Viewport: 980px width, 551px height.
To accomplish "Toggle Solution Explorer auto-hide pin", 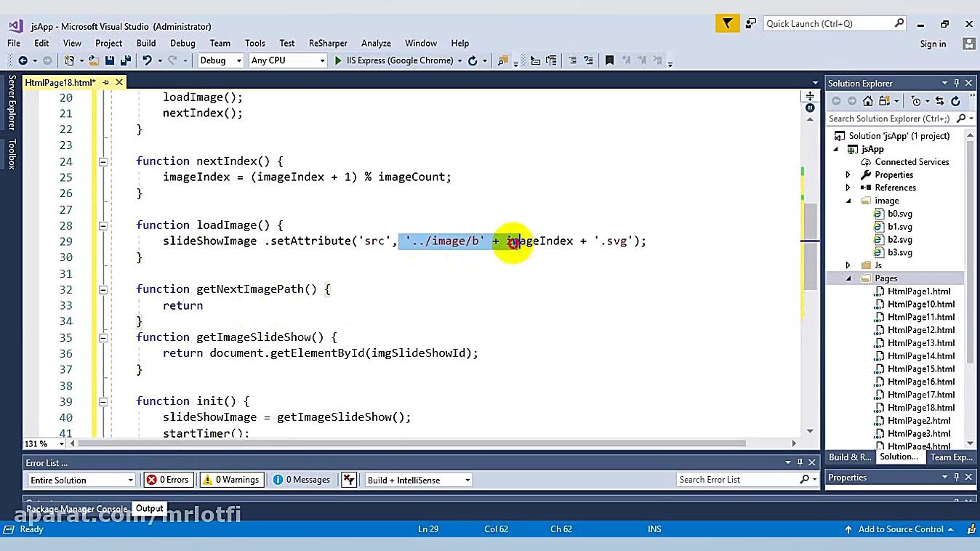I will click(957, 83).
